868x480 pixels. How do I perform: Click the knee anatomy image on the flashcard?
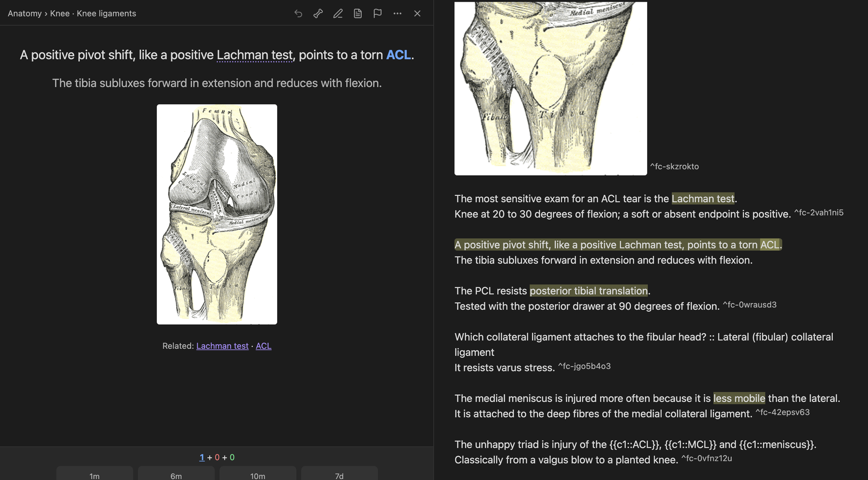[x=217, y=214]
